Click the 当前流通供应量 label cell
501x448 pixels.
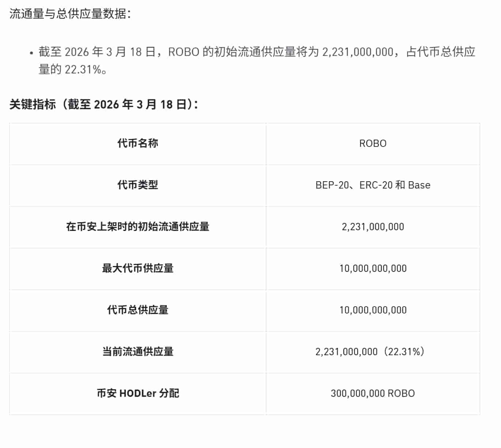point(138,352)
